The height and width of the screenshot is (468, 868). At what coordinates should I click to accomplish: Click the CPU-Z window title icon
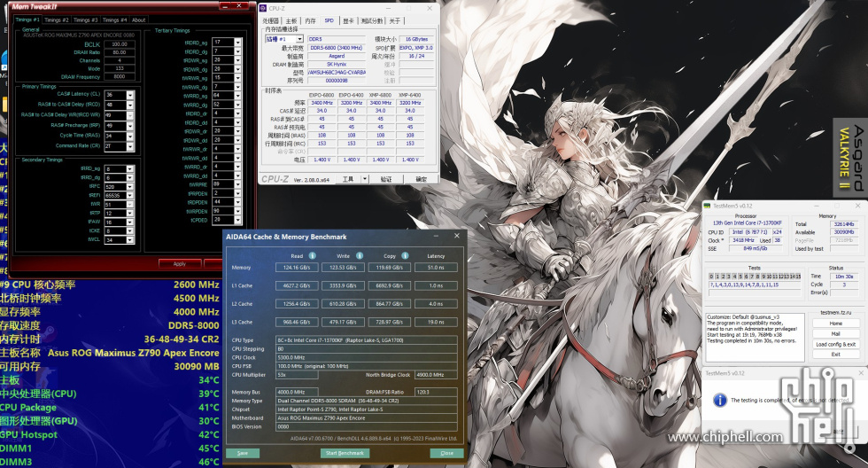point(264,8)
